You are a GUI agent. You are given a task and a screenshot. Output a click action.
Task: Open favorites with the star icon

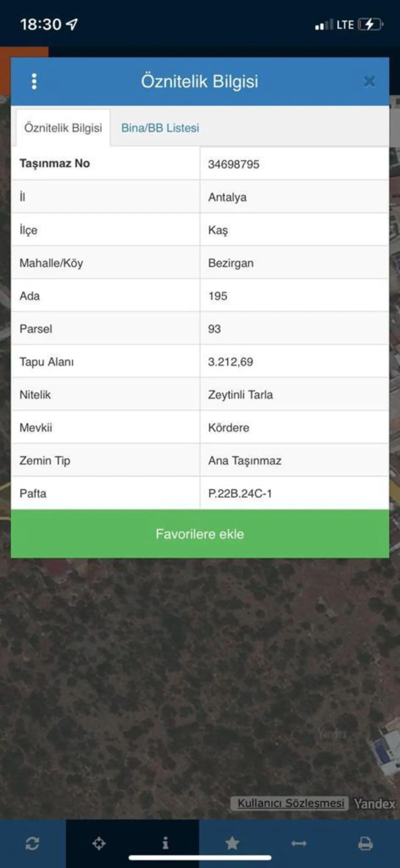point(232,843)
